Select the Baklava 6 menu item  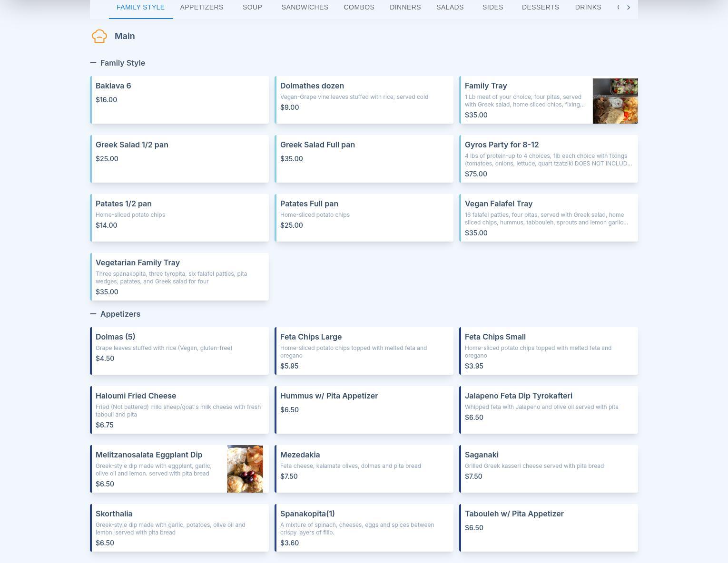(x=180, y=100)
